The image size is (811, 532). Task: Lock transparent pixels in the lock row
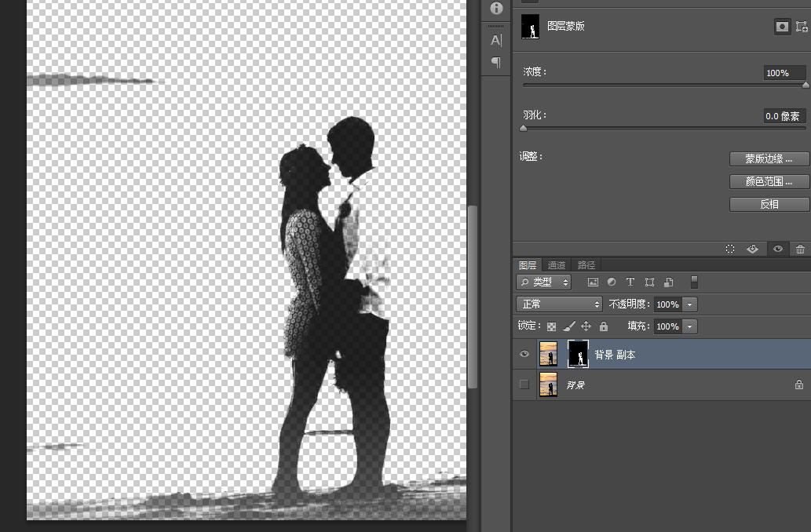[x=552, y=326]
